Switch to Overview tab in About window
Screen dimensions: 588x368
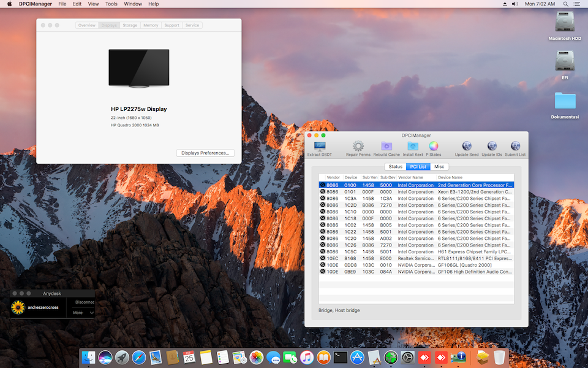(x=86, y=25)
